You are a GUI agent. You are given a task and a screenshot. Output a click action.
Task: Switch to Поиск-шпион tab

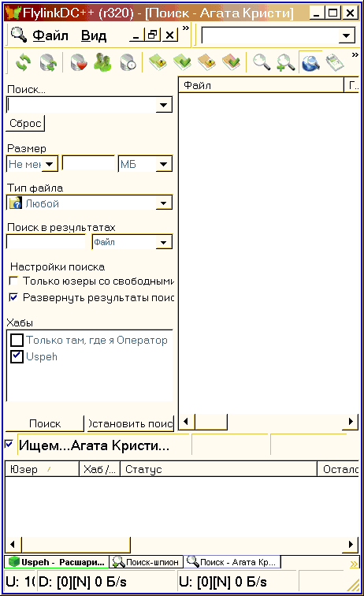[147, 562]
